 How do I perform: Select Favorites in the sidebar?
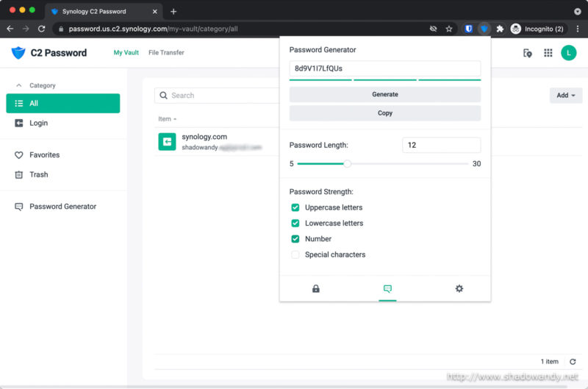(45, 155)
